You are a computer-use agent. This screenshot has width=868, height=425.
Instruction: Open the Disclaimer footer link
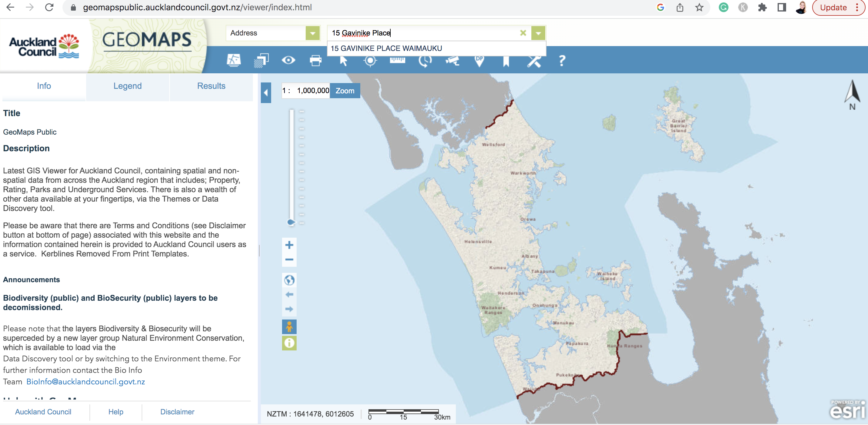pos(177,412)
